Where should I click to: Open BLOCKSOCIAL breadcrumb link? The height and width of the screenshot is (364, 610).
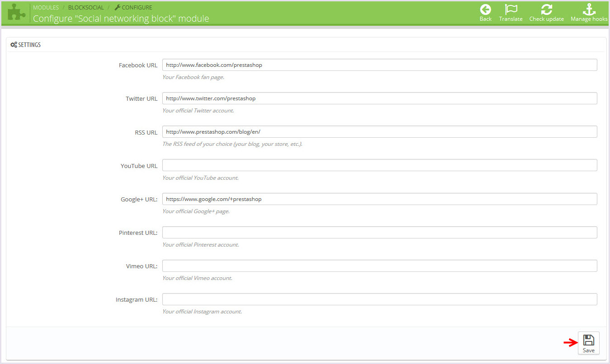[86, 8]
